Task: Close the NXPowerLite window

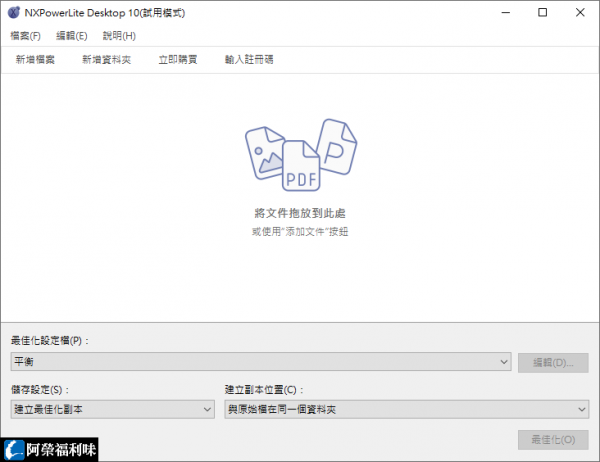Action: 580,12
